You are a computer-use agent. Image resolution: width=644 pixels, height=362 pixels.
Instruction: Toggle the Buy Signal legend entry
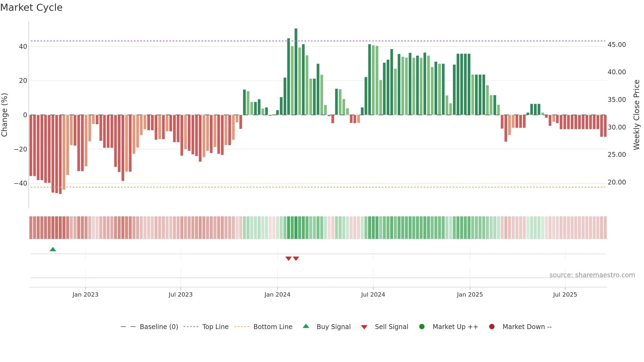click(327, 327)
